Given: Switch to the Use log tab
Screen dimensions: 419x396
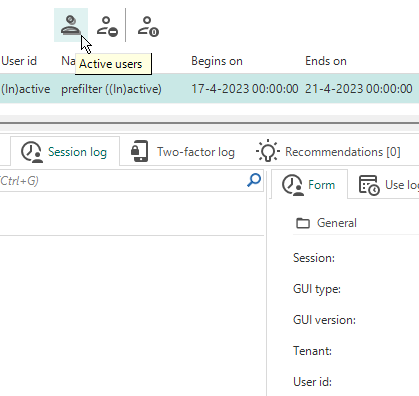Looking at the screenshot, I should pyautogui.click(x=389, y=184).
